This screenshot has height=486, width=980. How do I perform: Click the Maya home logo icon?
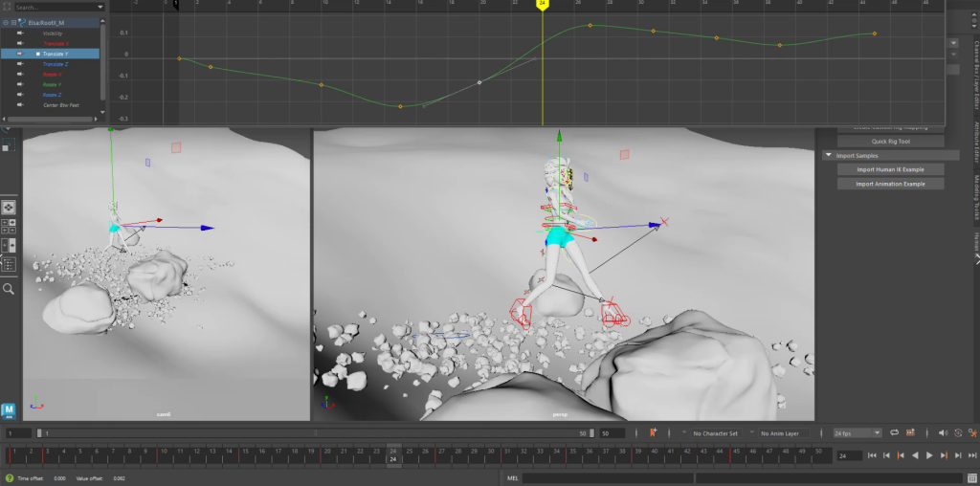tap(8, 410)
